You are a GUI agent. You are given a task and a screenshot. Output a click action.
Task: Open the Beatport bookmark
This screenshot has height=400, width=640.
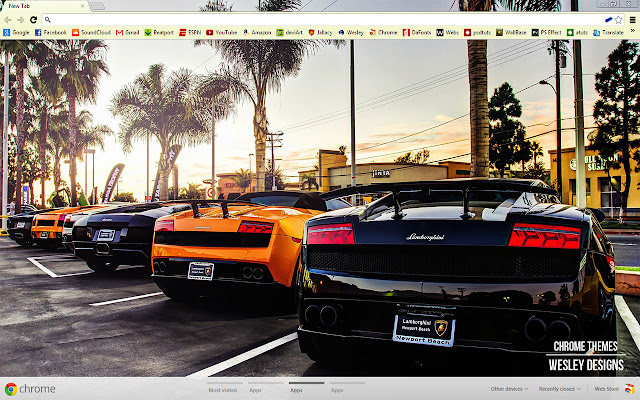(x=159, y=32)
